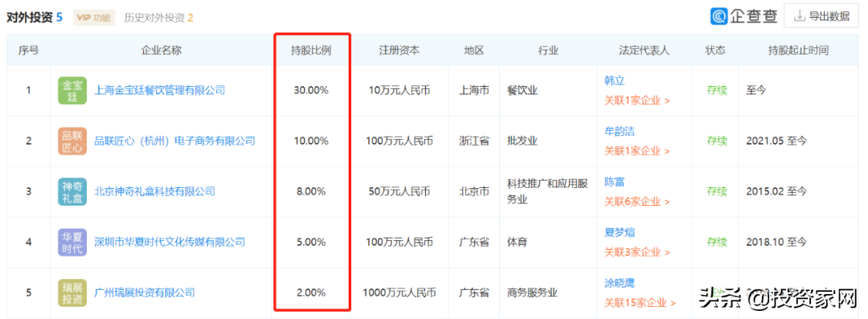Click the 企查查 brand logo
Viewport: 868px width, 319px height.
(x=743, y=16)
